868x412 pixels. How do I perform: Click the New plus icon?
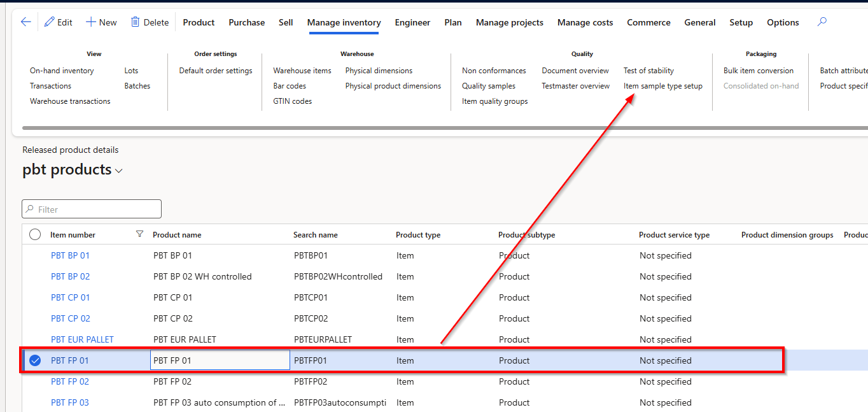click(x=91, y=22)
